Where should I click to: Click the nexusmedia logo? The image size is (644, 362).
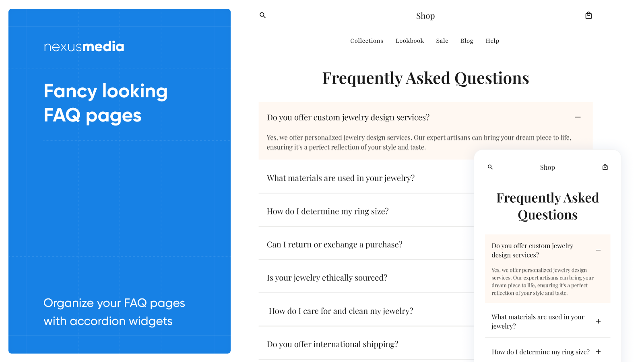84,47
